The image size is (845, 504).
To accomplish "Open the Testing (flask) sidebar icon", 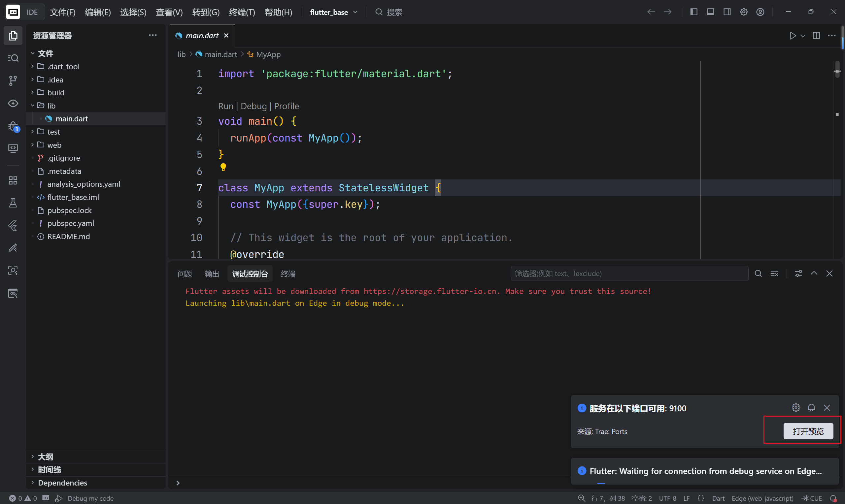I will tap(13, 203).
